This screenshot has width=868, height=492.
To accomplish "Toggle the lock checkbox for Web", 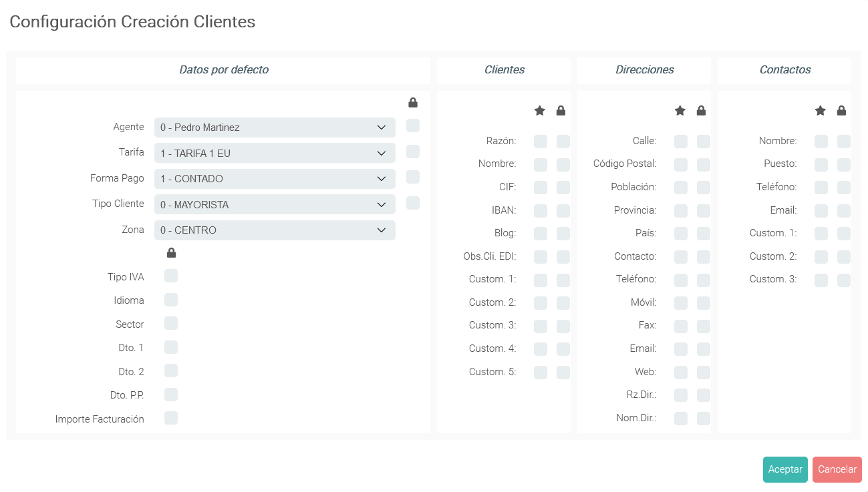I will 704,373.
